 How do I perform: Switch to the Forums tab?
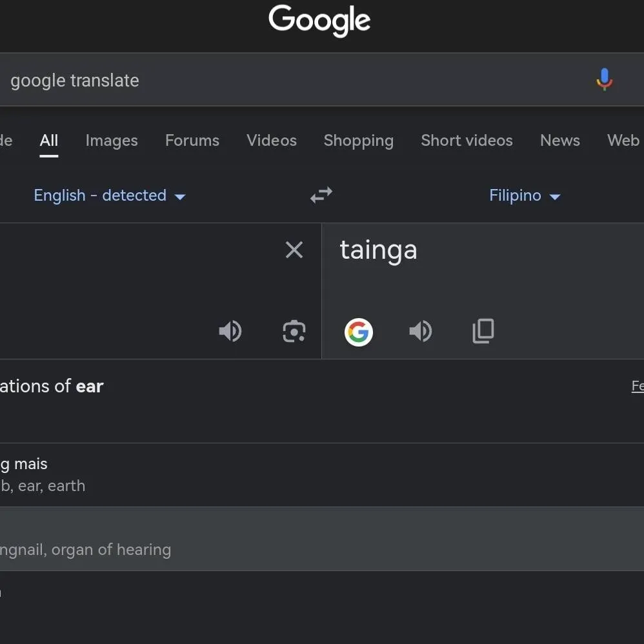(192, 141)
